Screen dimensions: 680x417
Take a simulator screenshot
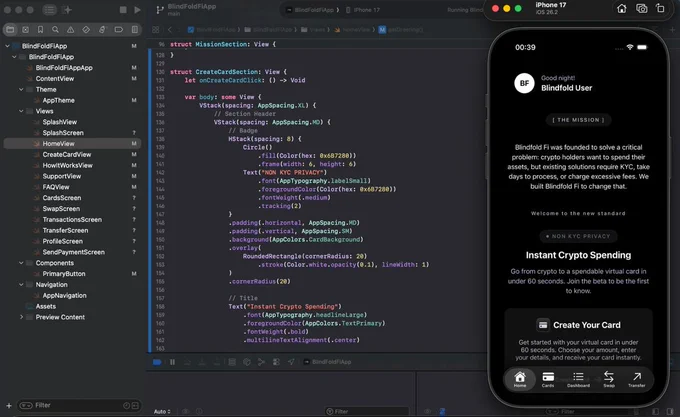(x=641, y=9)
